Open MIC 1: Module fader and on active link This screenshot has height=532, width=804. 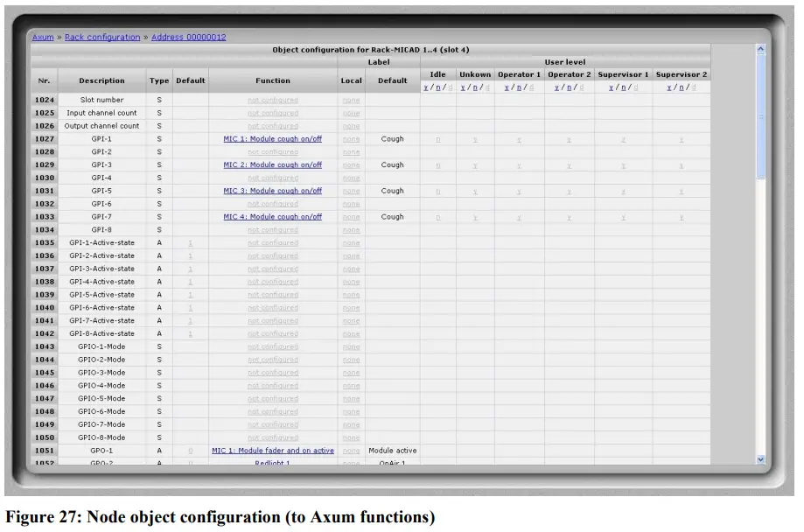pyautogui.click(x=273, y=450)
